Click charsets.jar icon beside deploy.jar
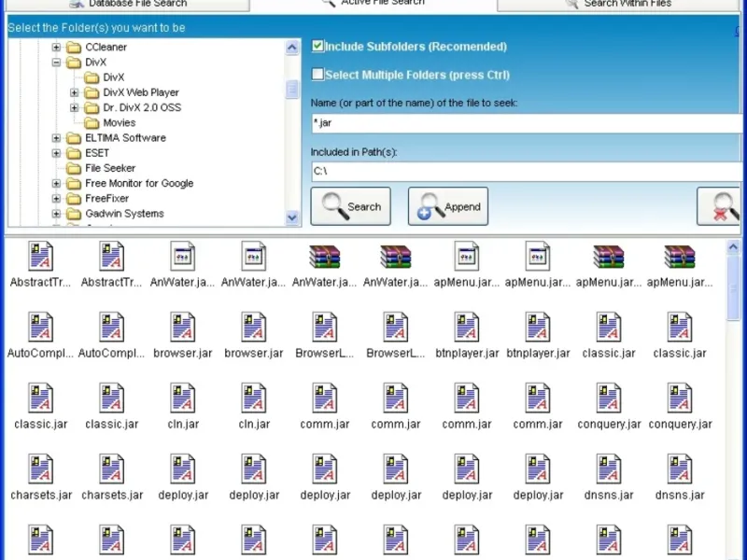This screenshot has width=747, height=560. pyautogui.click(x=111, y=469)
